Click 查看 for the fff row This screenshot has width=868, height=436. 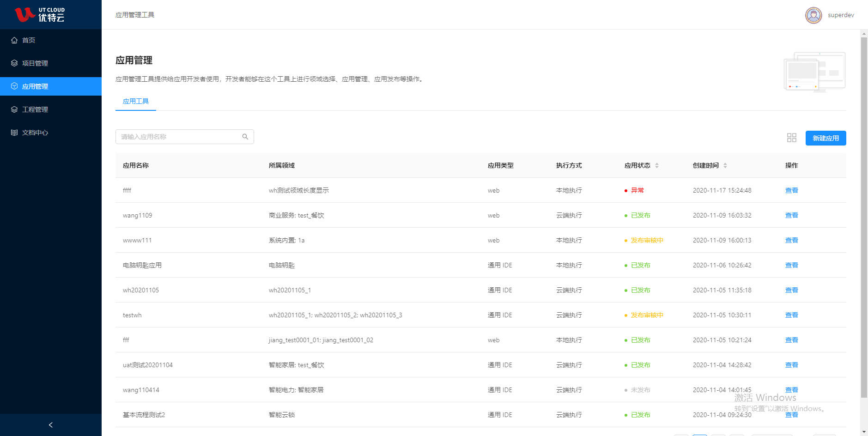click(x=792, y=340)
